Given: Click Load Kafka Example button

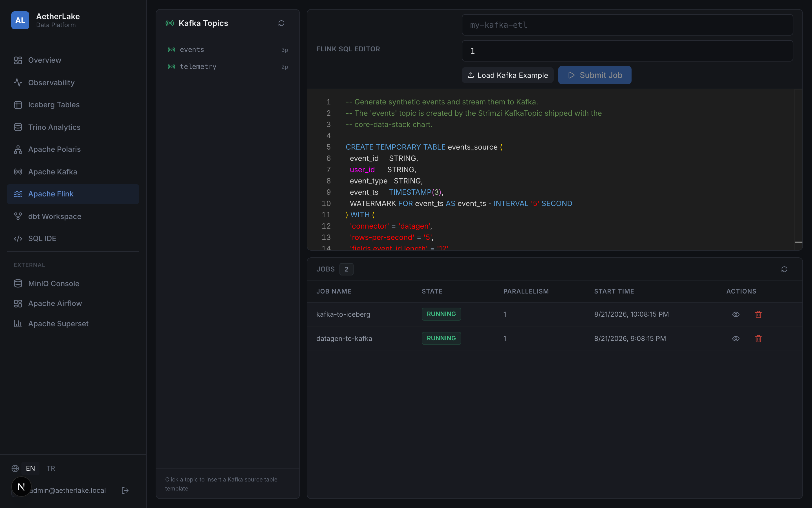Looking at the screenshot, I should 508,75.
